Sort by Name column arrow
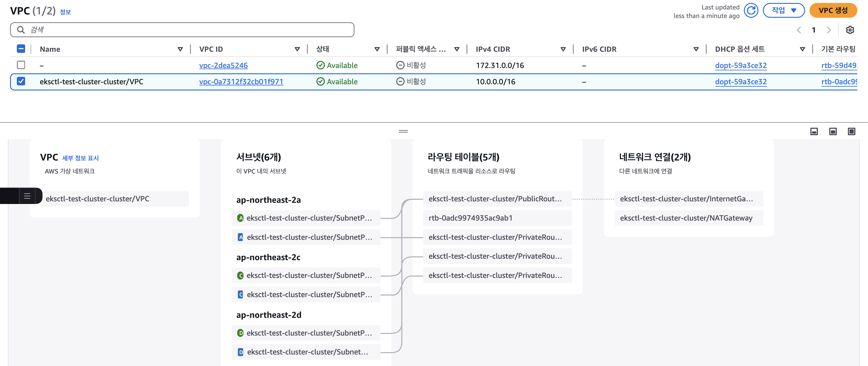The height and width of the screenshot is (366, 868). click(x=180, y=49)
